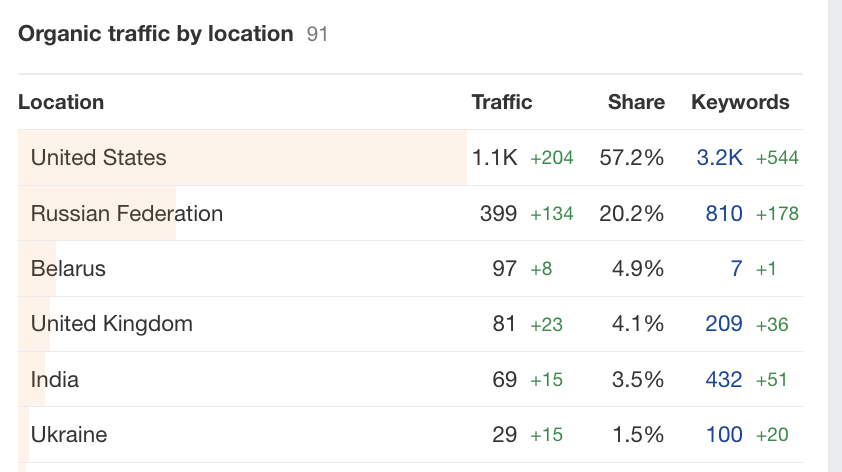Open India keywords count 432

724,380
